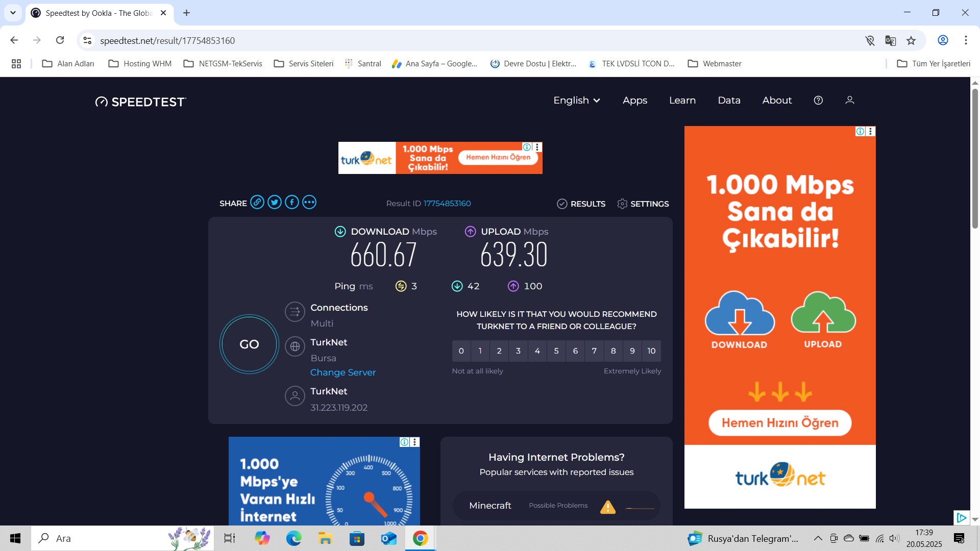Select score 7 on recommend scale

(x=594, y=351)
